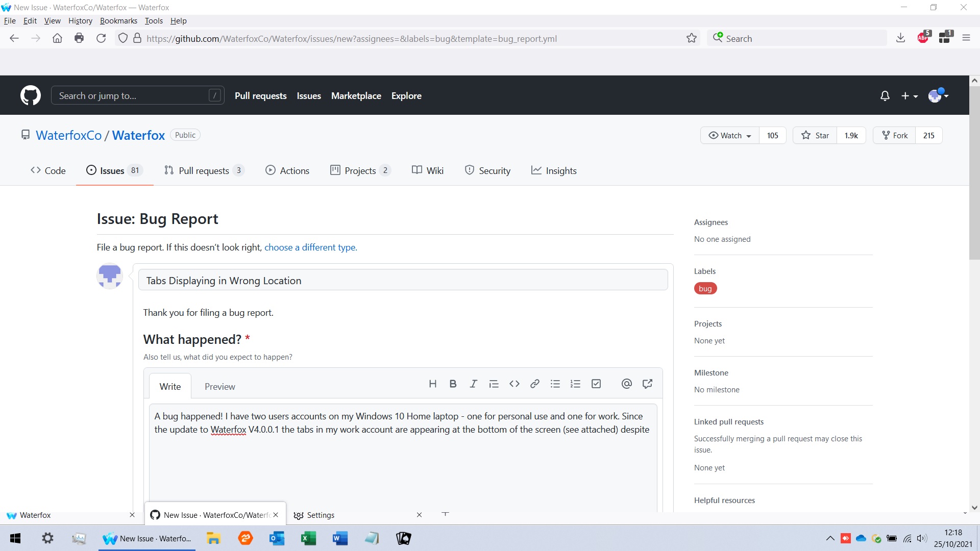
Task: Insert a hyperlink into the bug description
Action: point(534,384)
